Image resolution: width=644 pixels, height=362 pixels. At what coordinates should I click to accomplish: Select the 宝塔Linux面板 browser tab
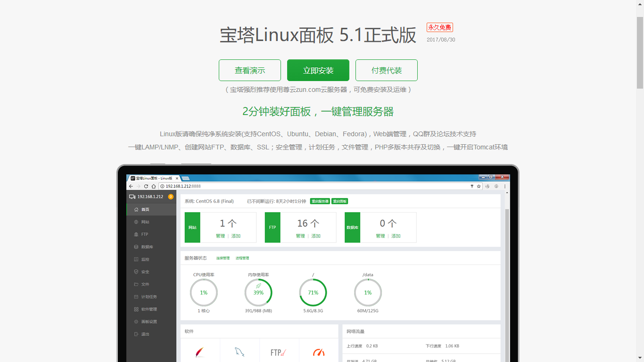pyautogui.click(x=153, y=178)
